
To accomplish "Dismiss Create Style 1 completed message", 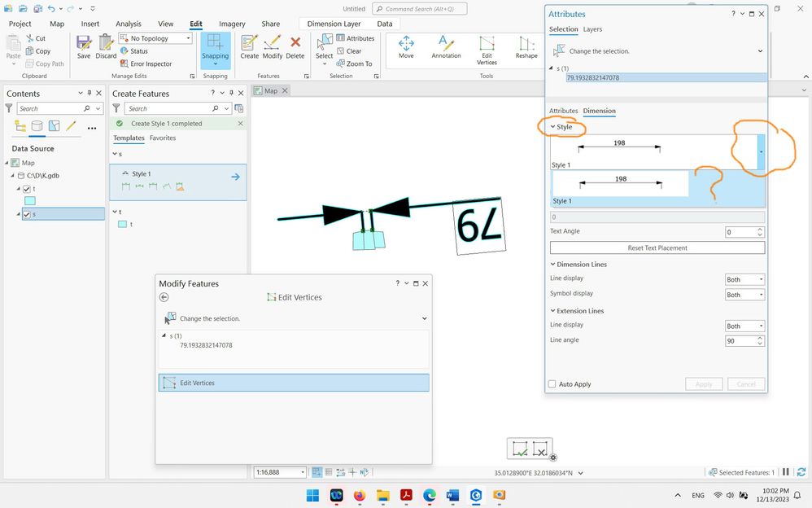I will coord(240,124).
